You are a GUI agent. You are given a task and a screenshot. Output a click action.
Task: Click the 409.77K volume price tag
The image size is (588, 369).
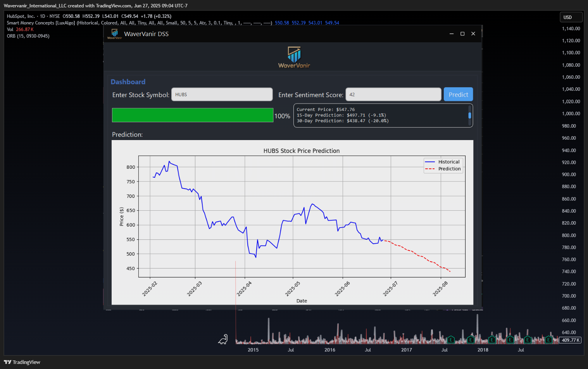pyautogui.click(x=571, y=340)
